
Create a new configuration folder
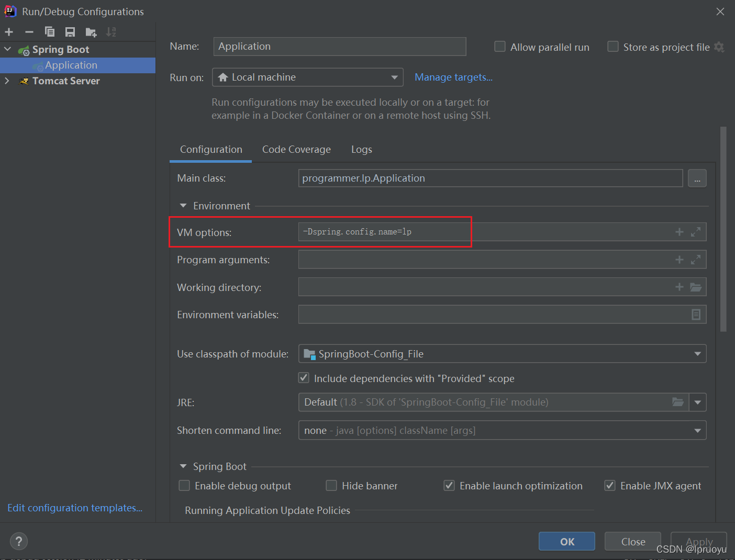point(91,32)
